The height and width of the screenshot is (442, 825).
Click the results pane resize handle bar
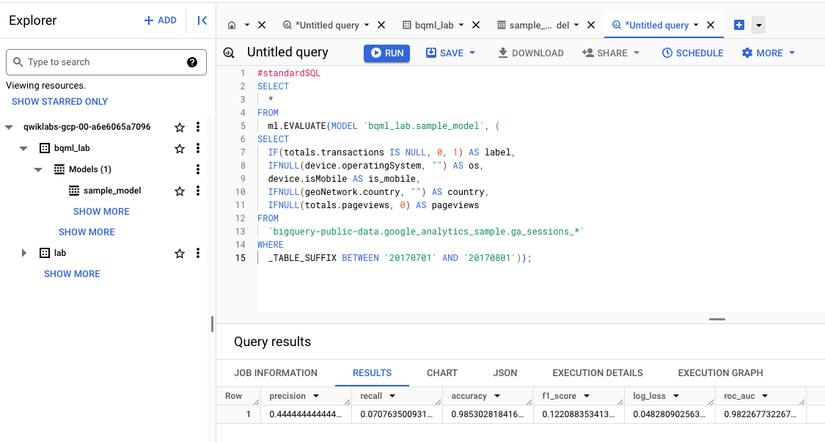tap(717, 319)
